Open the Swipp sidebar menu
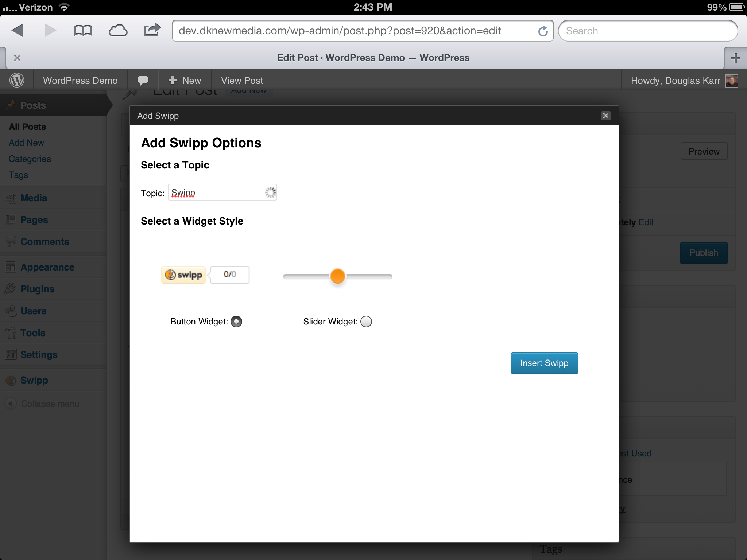Image resolution: width=747 pixels, height=560 pixels. (x=53, y=380)
